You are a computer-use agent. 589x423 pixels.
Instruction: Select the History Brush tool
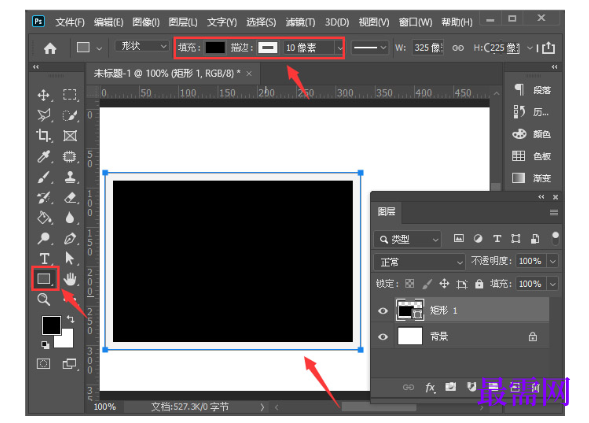pos(44,197)
